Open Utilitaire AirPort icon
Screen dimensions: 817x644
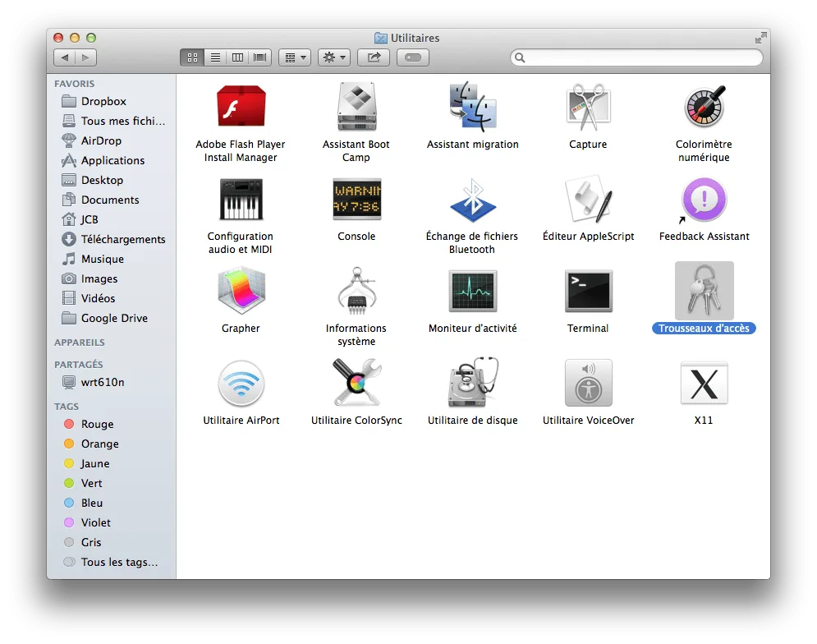241,383
